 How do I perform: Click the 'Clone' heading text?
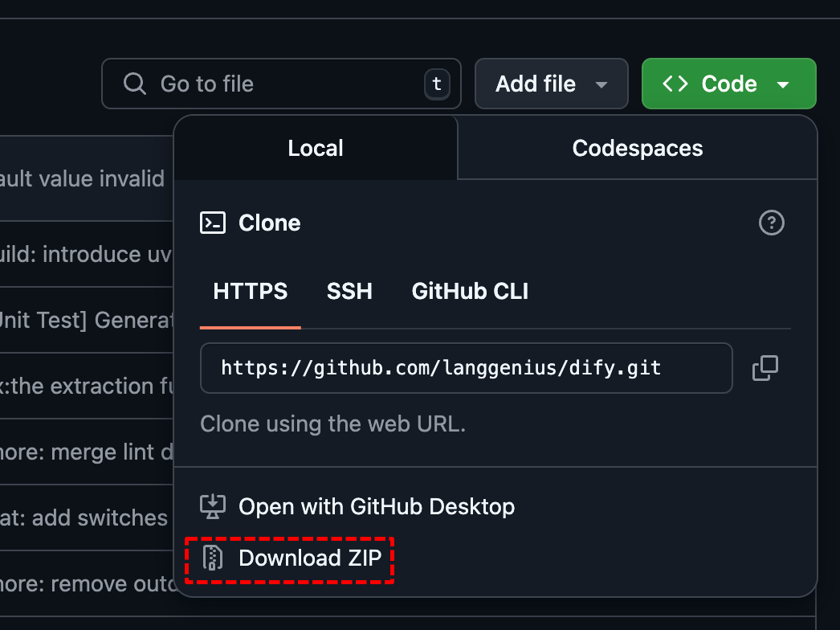click(270, 223)
